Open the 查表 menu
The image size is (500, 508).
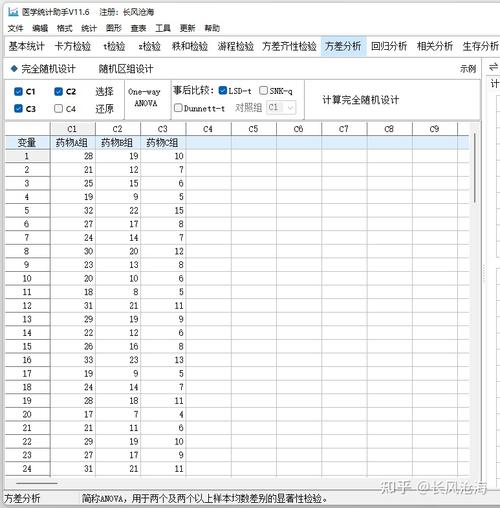pos(138,28)
